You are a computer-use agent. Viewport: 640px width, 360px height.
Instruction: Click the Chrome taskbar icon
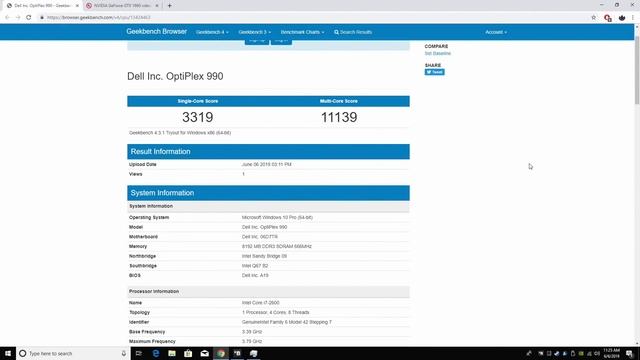click(221, 353)
